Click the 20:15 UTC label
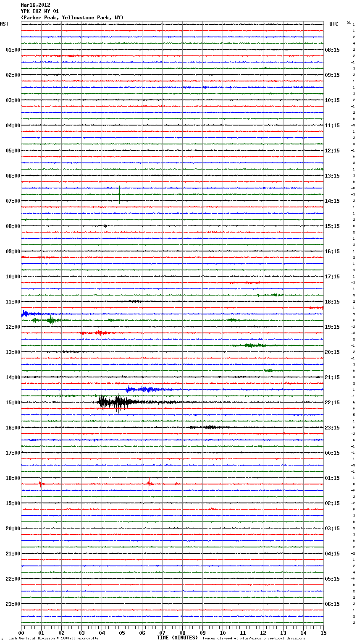 coord(332,352)
